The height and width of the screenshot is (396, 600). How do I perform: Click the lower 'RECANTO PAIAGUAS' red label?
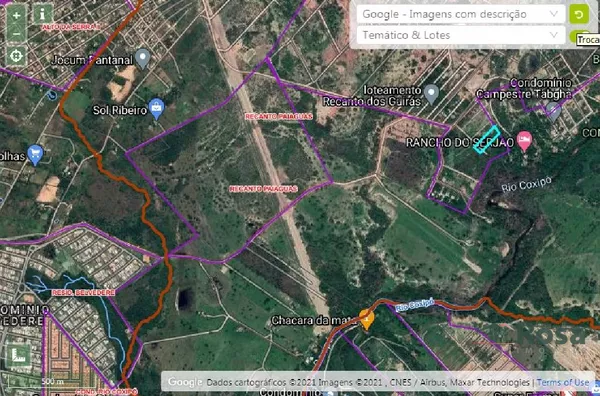[263, 189]
